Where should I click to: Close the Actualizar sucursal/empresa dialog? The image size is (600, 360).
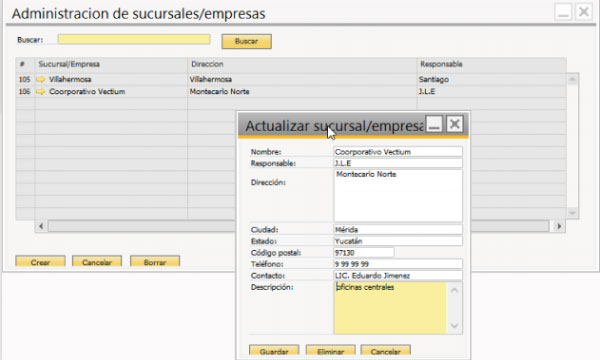click(455, 124)
